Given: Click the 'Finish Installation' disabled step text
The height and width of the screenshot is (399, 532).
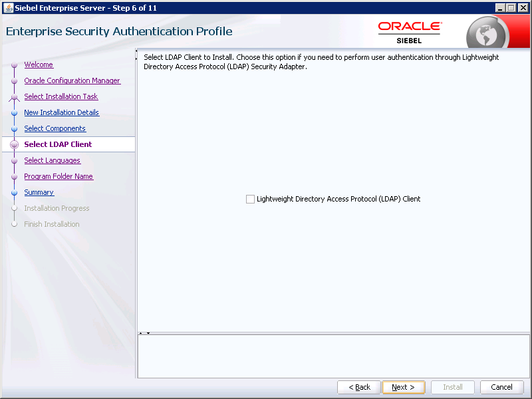Looking at the screenshot, I should point(52,224).
